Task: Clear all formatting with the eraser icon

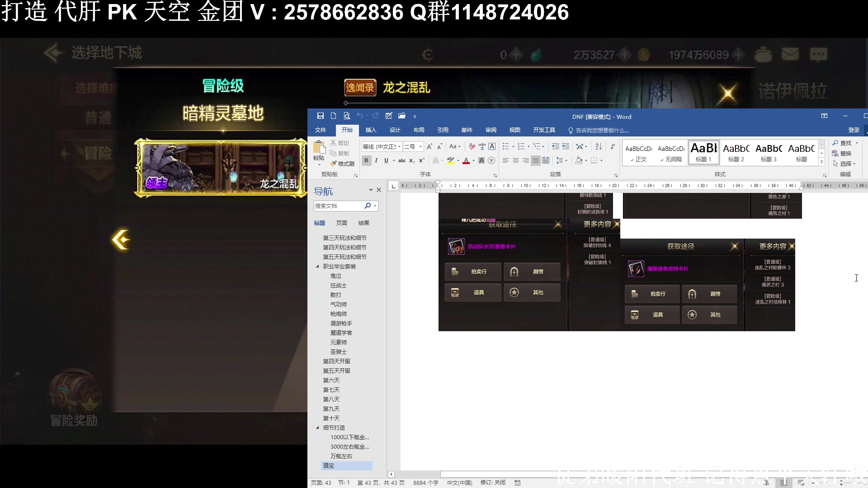Action: click(472, 146)
